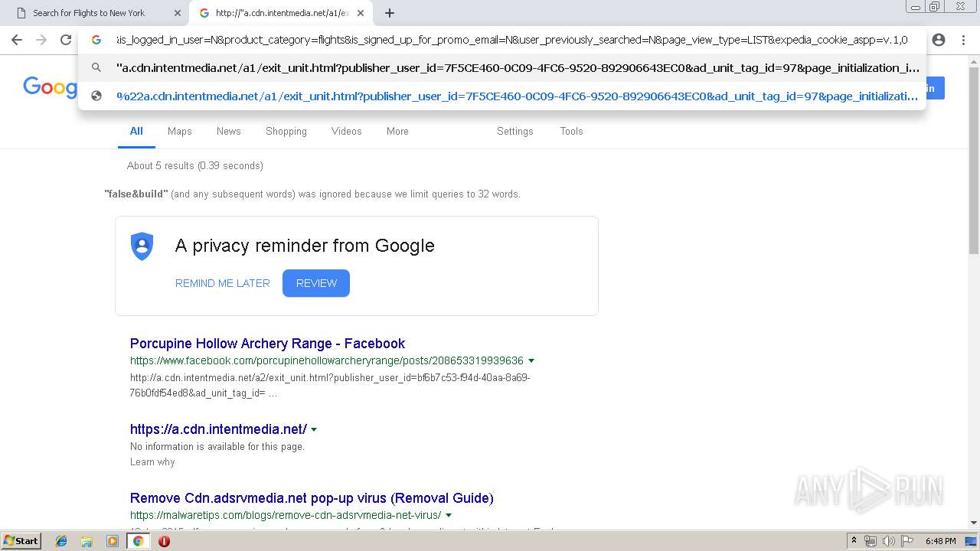Close the 'Search for Flights to New York' tab
The image size is (980, 551).
click(x=177, y=13)
